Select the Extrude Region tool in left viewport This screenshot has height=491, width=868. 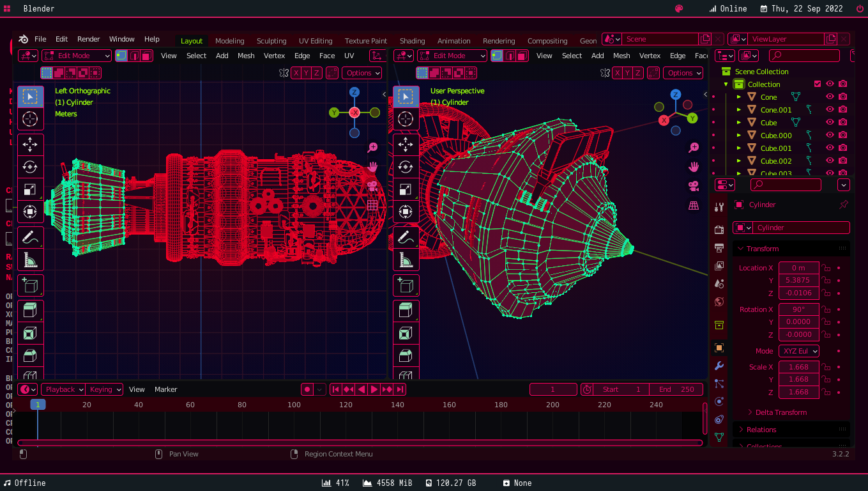click(x=30, y=311)
